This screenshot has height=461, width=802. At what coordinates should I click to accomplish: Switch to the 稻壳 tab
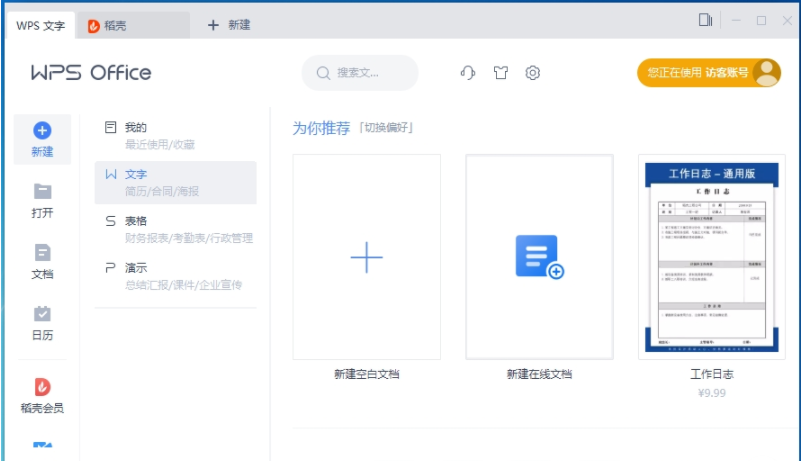click(x=133, y=26)
